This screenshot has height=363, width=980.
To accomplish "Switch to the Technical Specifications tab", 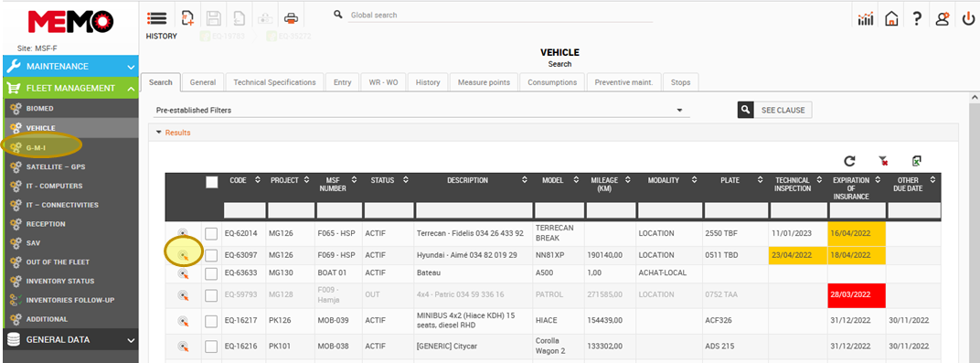I will [x=274, y=82].
